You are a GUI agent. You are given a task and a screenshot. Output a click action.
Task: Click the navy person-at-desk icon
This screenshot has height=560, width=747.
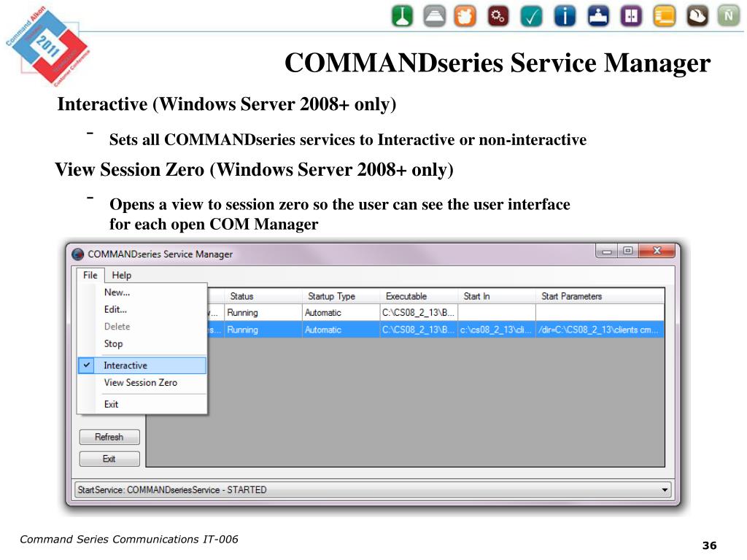pyautogui.click(x=598, y=16)
